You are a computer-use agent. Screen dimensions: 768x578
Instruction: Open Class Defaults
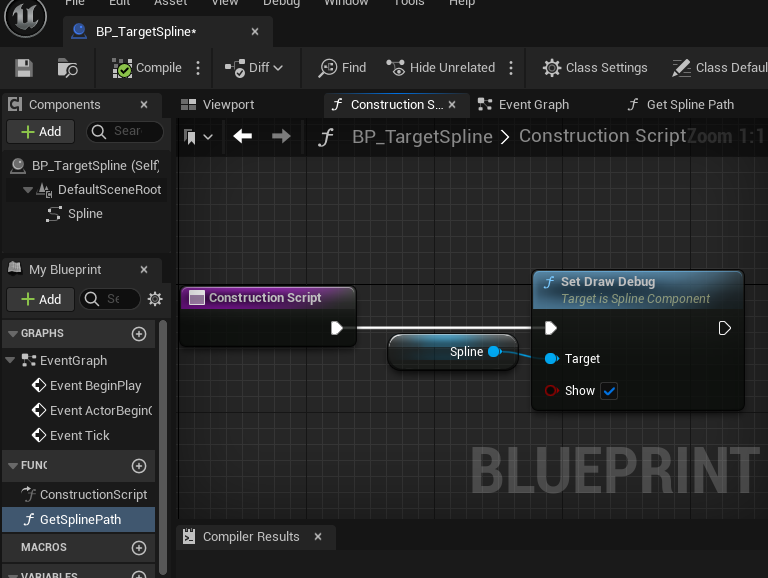click(x=720, y=68)
